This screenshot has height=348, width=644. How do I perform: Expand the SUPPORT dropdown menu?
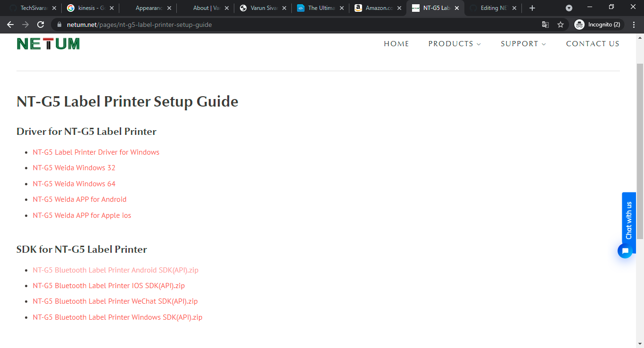tap(523, 43)
